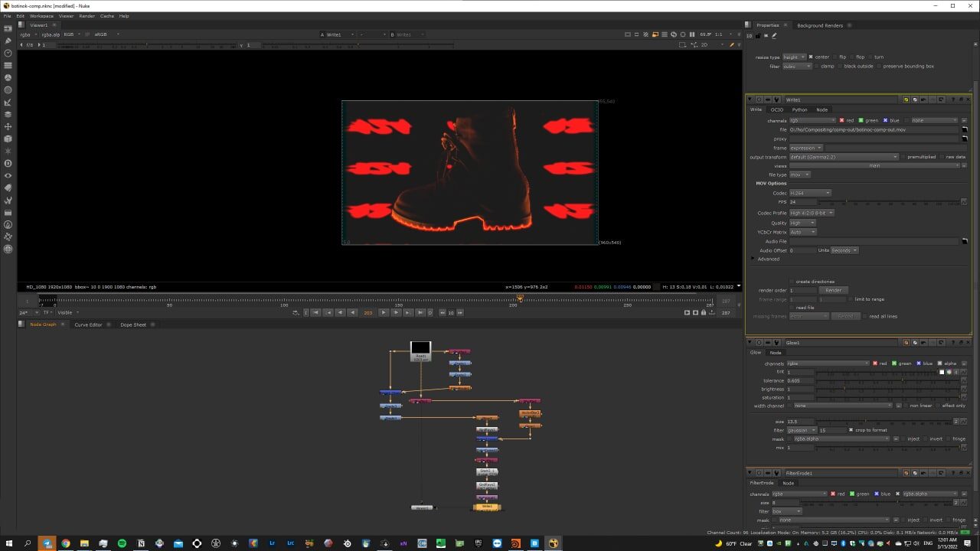The height and width of the screenshot is (551, 980).
Task: Open the Keyer nodes toolbar menu
Action: click(8, 102)
